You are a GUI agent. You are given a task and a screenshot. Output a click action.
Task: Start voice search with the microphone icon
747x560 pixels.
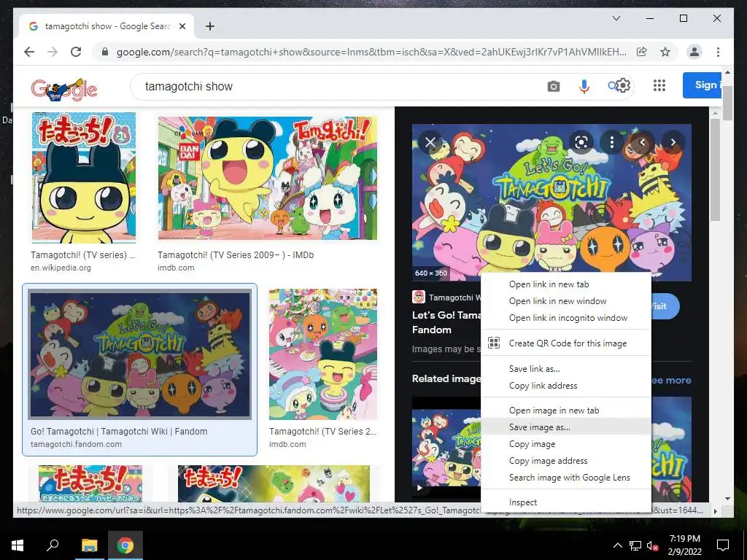tap(584, 86)
